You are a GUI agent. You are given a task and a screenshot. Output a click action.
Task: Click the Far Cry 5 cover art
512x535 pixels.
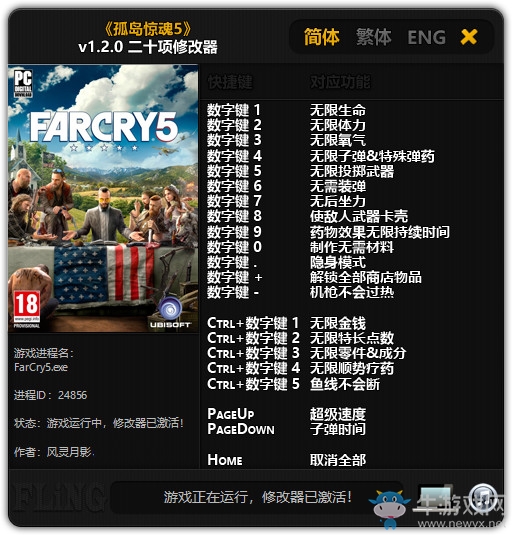(x=103, y=198)
